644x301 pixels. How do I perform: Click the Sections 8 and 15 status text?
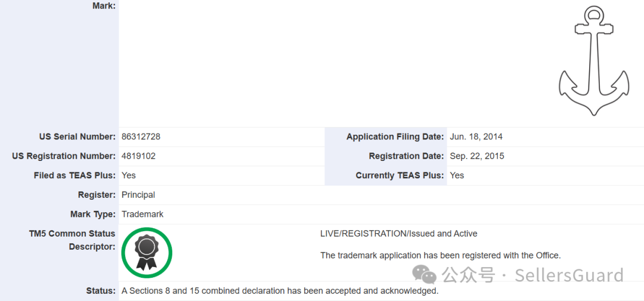(280, 291)
